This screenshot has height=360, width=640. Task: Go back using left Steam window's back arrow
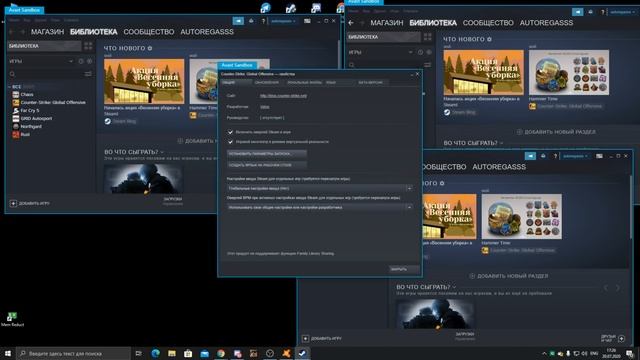[12, 31]
